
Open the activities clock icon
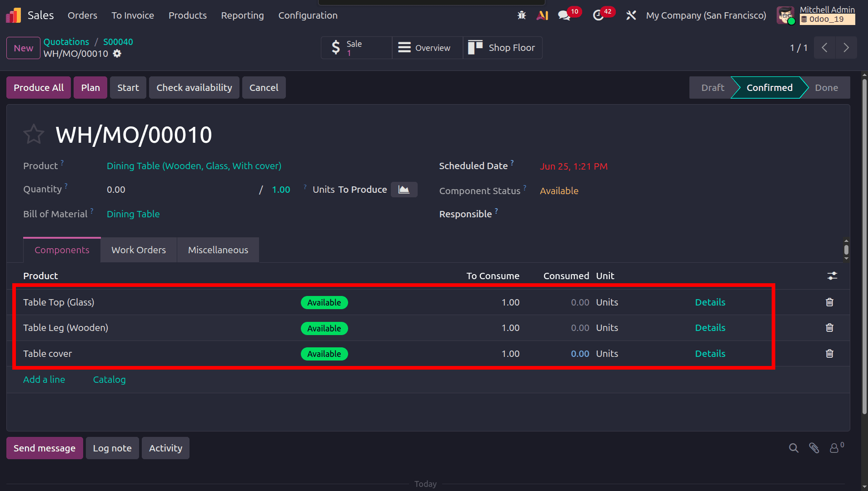coord(598,15)
